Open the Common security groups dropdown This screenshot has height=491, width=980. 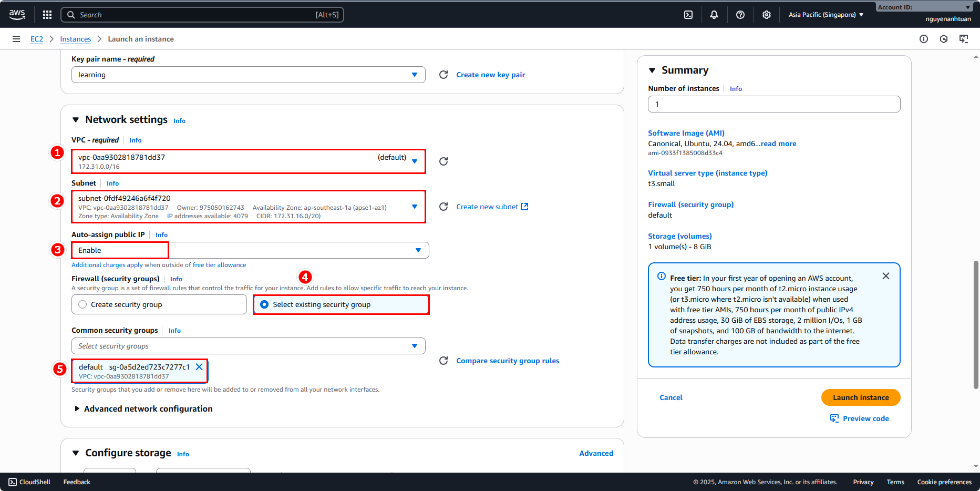248,346
